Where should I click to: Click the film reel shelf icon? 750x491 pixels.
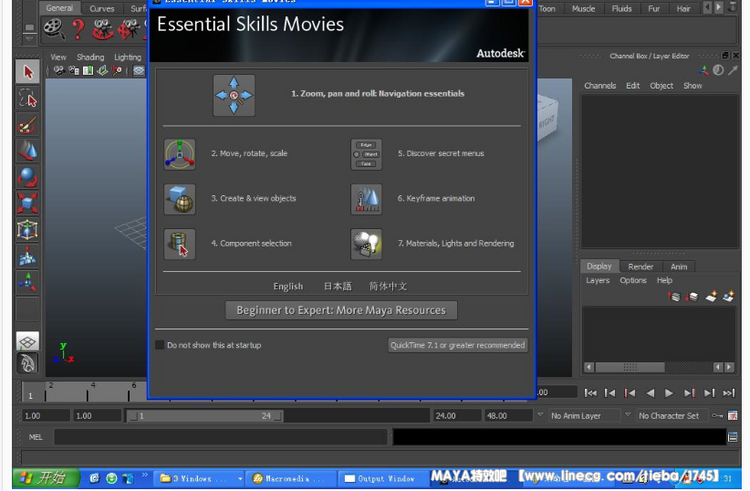[x=54, y=29]
